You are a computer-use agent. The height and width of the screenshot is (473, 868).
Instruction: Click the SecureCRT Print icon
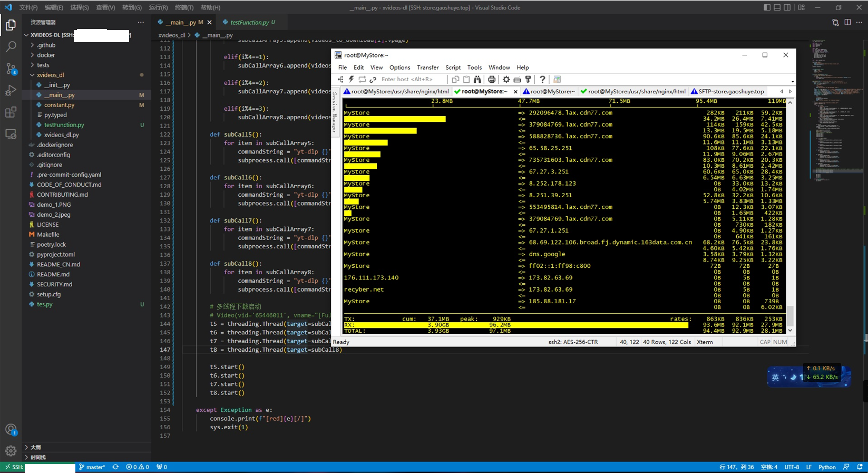(x=492, y=79)
